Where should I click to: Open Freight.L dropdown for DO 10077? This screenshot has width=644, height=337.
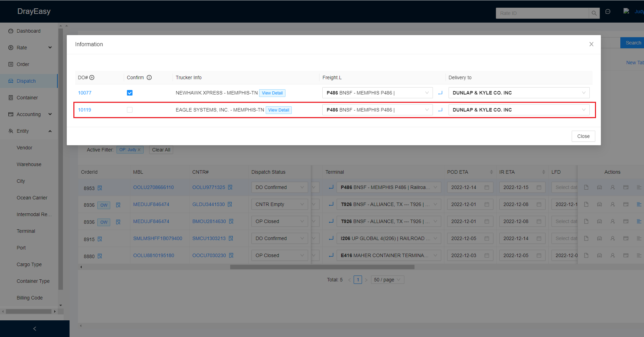(x=377, y=93)
